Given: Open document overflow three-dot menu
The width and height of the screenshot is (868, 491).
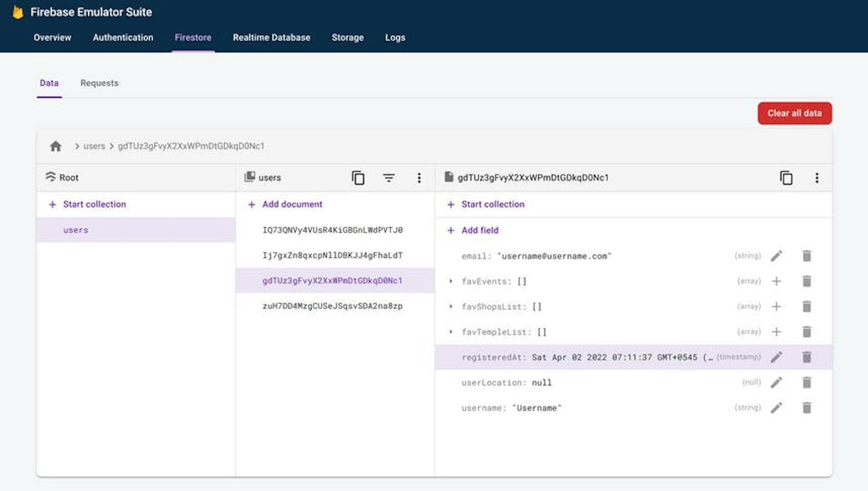Looking at the screenshot, I should pyautogui.click(x=817, y=178).
